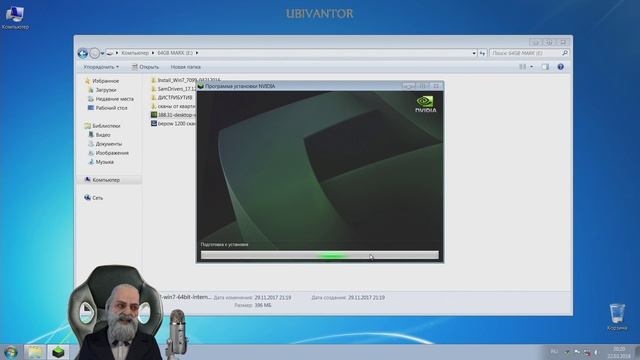The image size is (640, 360).
Task: Click the date modified value in details pane
Action: pos(272,298)
